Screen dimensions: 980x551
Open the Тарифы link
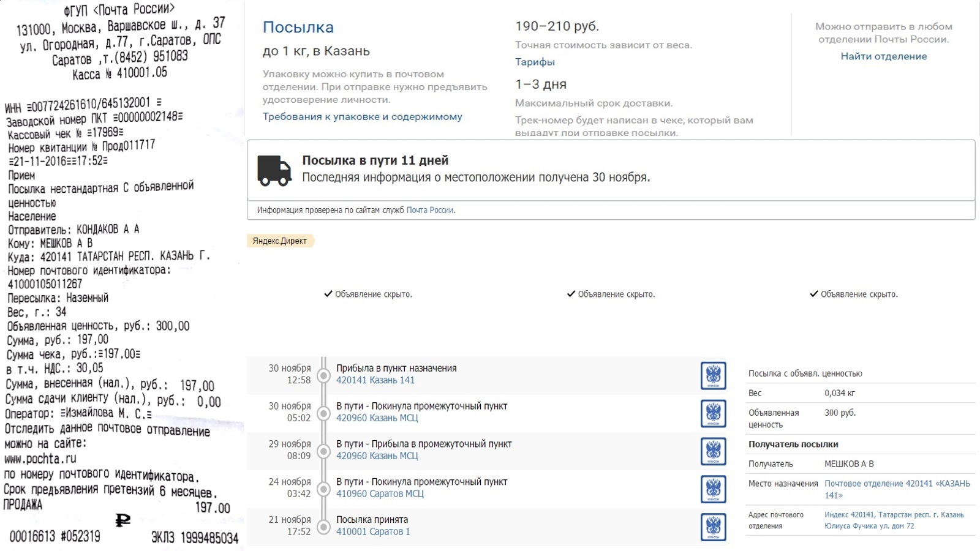click(535, 62)
